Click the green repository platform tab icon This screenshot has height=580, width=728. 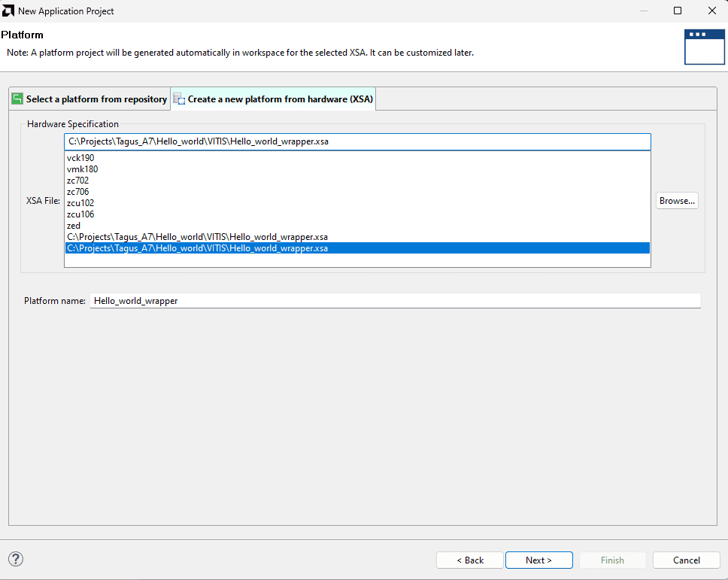tap(17, 99)
